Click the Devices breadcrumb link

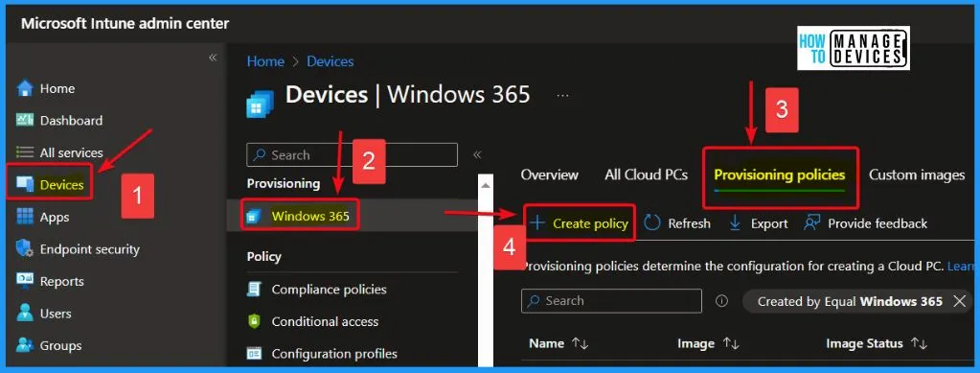click(x=330, y=61)
